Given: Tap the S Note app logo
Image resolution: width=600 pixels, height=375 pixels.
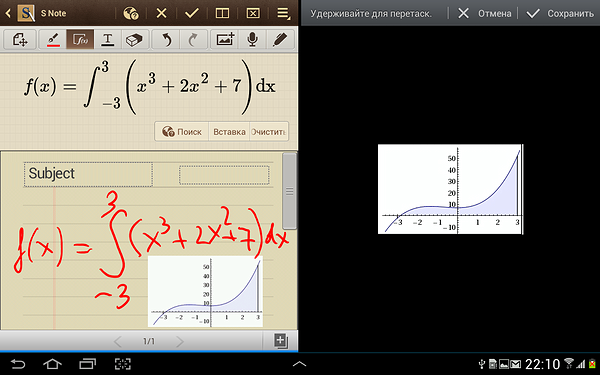Looking at the screenshot, I should point(26,13).
